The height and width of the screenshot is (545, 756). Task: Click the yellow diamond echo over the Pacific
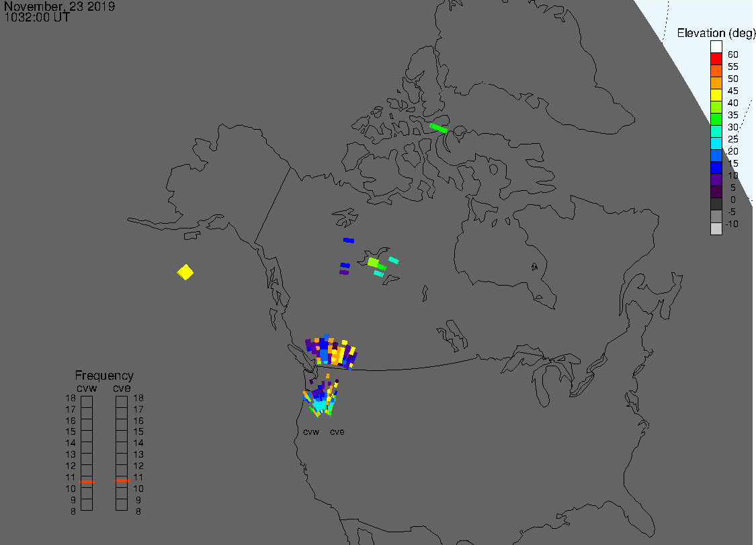185,272
